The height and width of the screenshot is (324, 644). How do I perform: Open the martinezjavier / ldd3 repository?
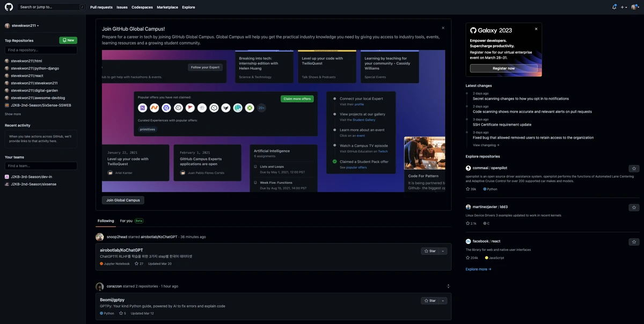coord(490,207)
